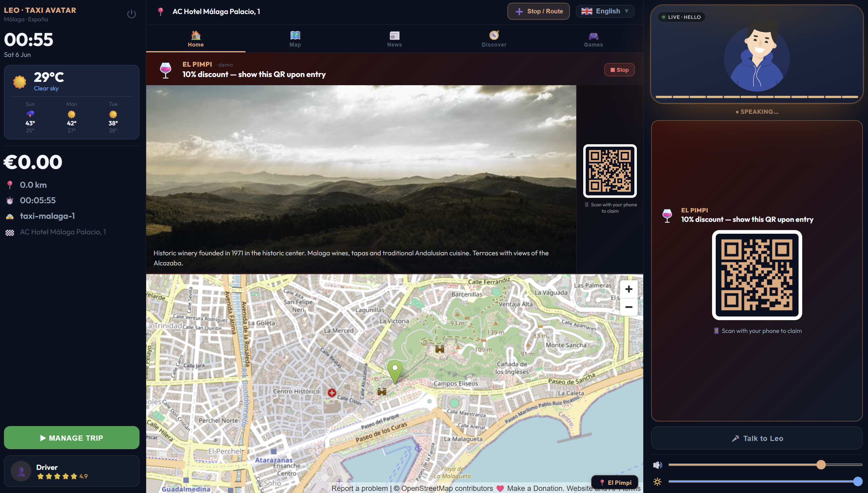Zoom out on the map
Image resolution: width=868 pixels, height=493 pixels.
click(x=629, y=307)
